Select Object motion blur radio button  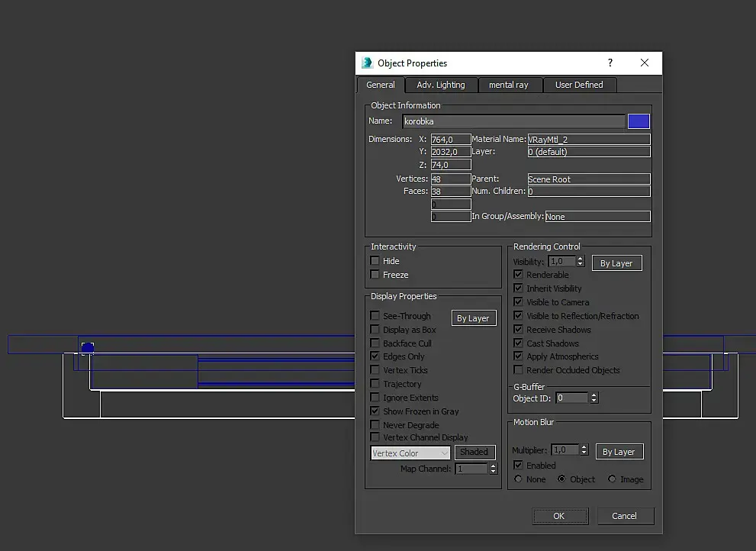561,479
